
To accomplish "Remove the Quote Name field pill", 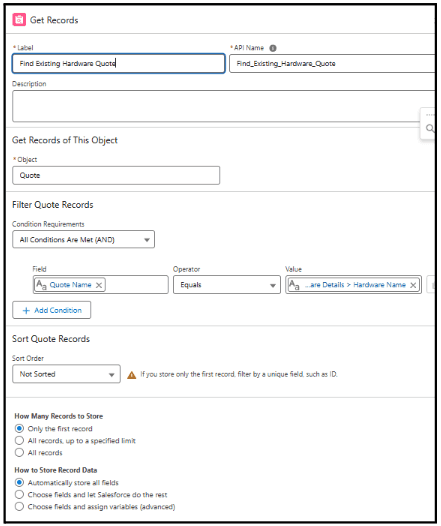I will pyautogui.click(x=99, y=285).
